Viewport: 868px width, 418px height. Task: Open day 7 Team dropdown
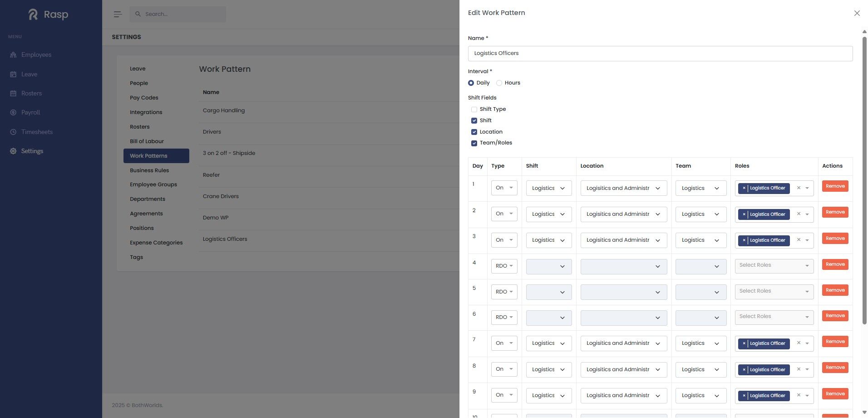[700, 343]
